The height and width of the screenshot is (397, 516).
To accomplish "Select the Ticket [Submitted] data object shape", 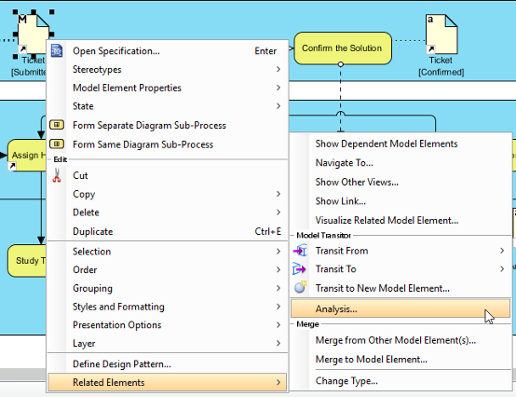I will coord(33,34).
